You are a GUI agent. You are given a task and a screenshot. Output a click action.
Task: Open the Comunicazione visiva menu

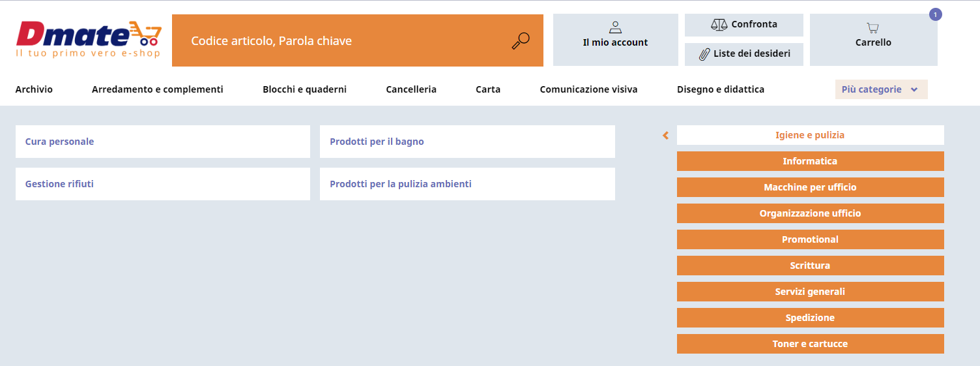pos(588,89)
